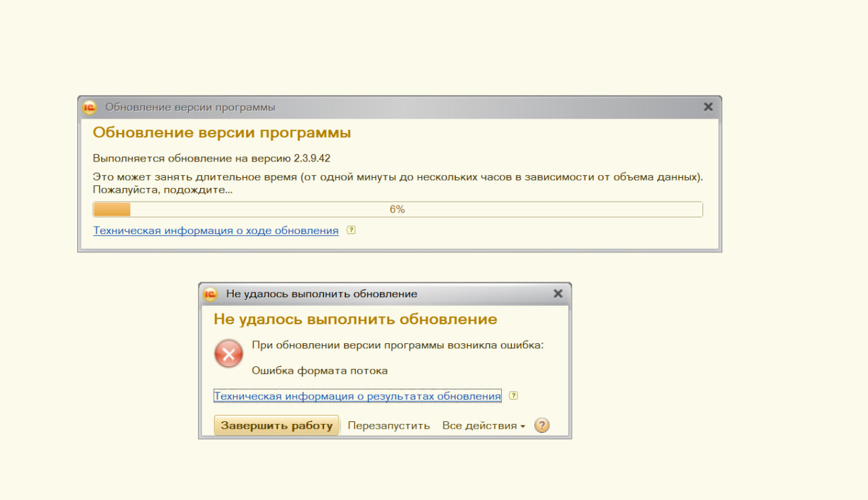
Task: Click the 1C logo in the update progress title bar
Action: 90,107
